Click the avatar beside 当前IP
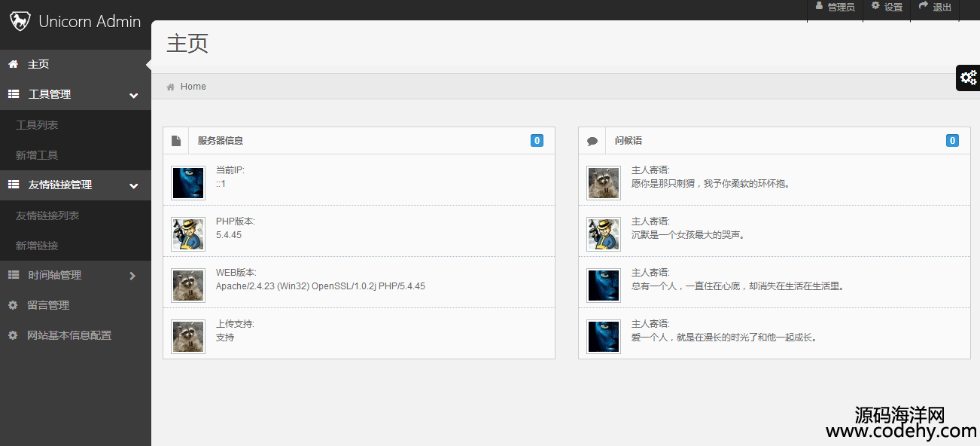980x446 pixels. [188, 183]
